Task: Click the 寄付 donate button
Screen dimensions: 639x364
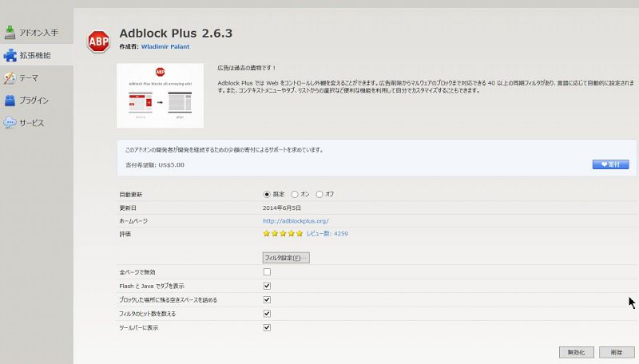Action: 610,164
